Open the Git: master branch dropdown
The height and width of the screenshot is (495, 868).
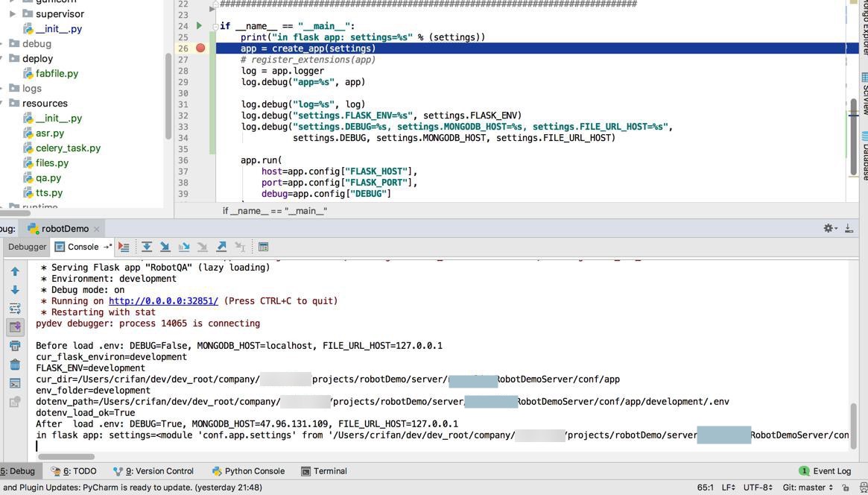pyautogui.click(x=808, y=488)
